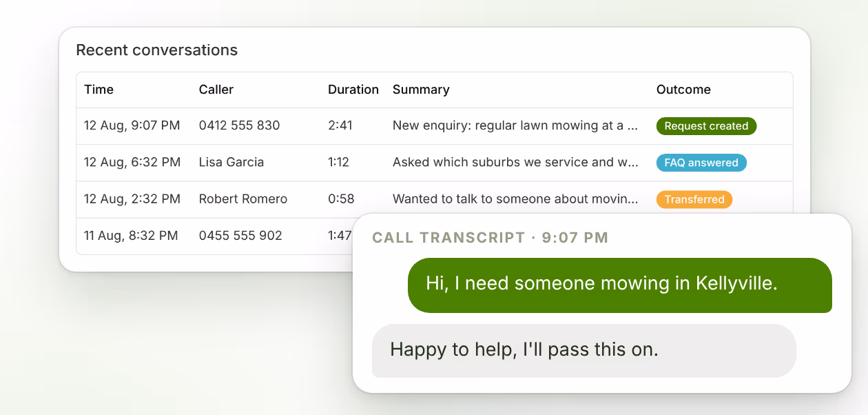Click the green Kellyville mowing message bubble

point(620,285)
